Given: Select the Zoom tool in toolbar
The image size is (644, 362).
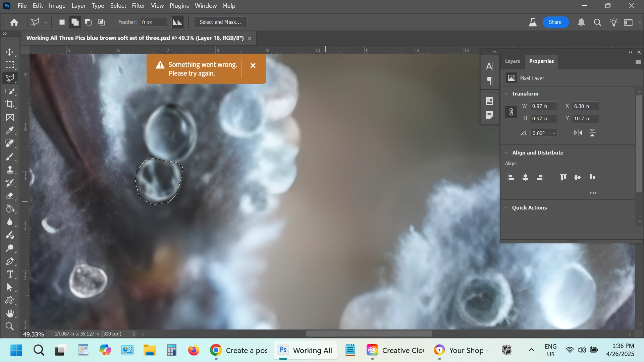Looking at the screenshot, I should [10, 326].
